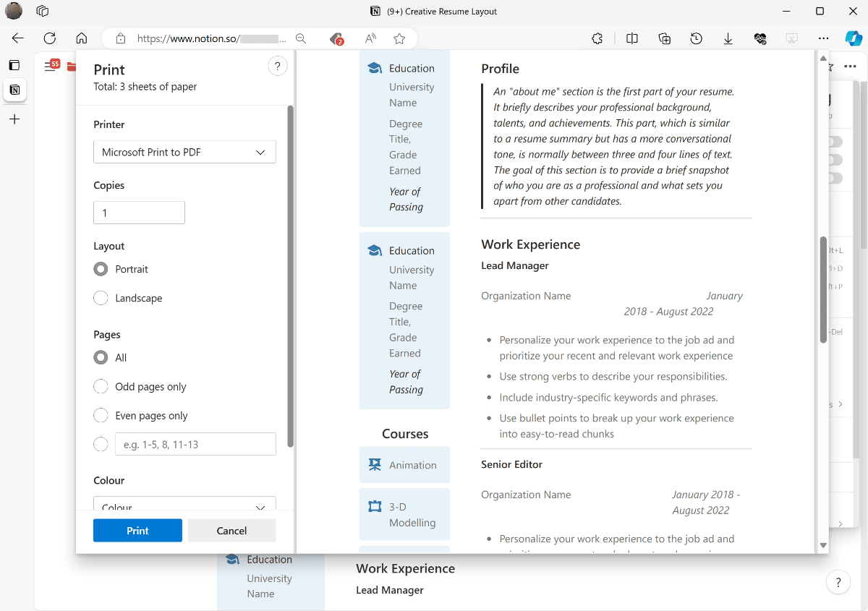Screen dimensions: 868x611
Task: Select Odd pages only option
Action: coord(101,387)
